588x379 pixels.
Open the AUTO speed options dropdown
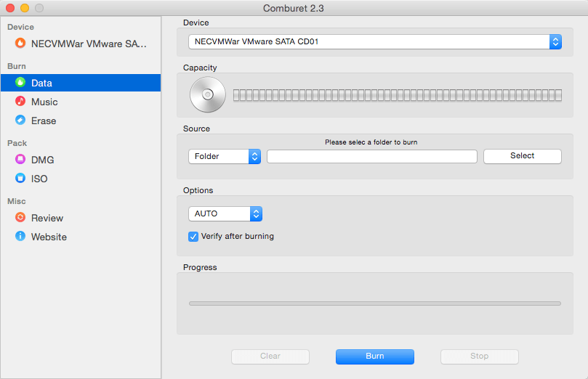tap(225, 214)
